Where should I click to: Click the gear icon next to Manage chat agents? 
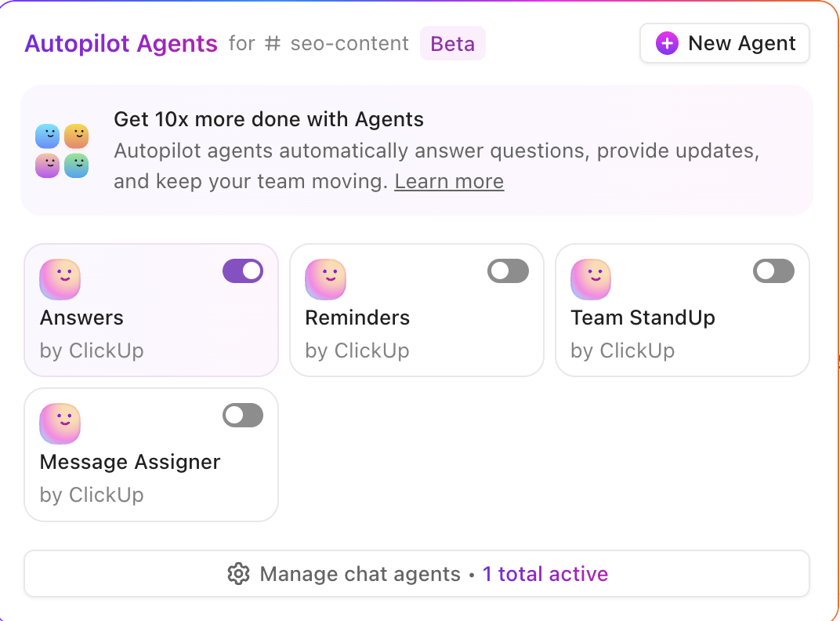click(240, 574)
